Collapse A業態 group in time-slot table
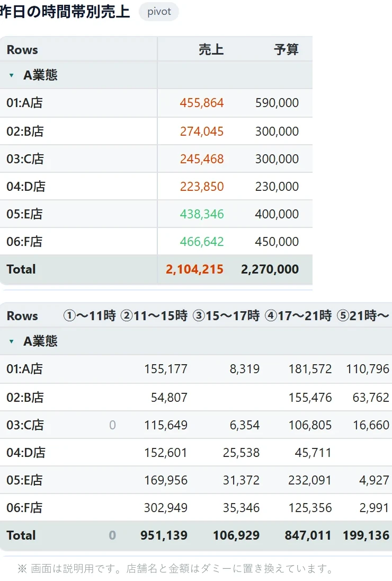392x581 pixels. pyautogui.click(x=12, y=341)
